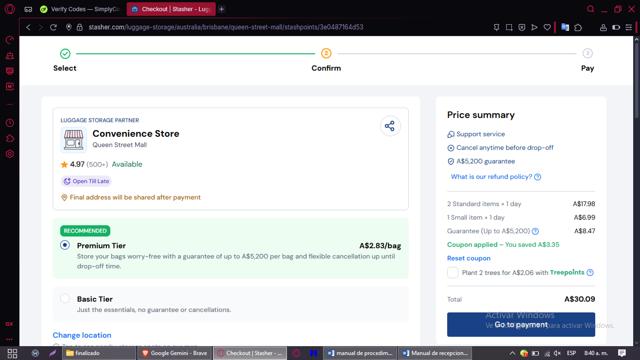640x360 pixels.
Task: Reload the current page
Action: point(53,27)
